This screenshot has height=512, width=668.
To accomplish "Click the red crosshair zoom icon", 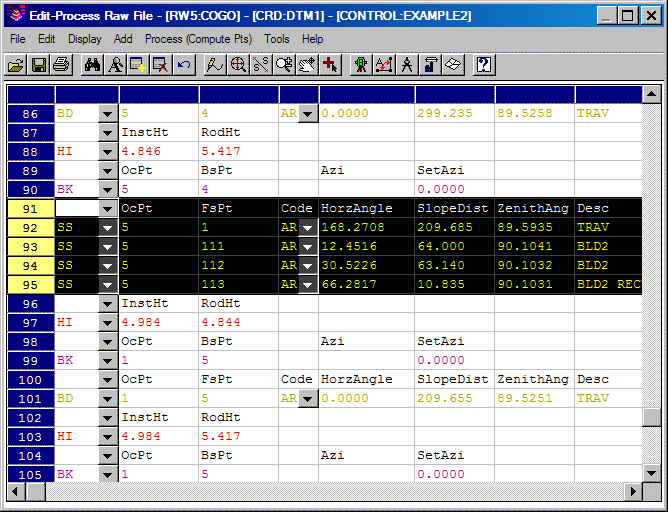I will (x=238, y=65).
